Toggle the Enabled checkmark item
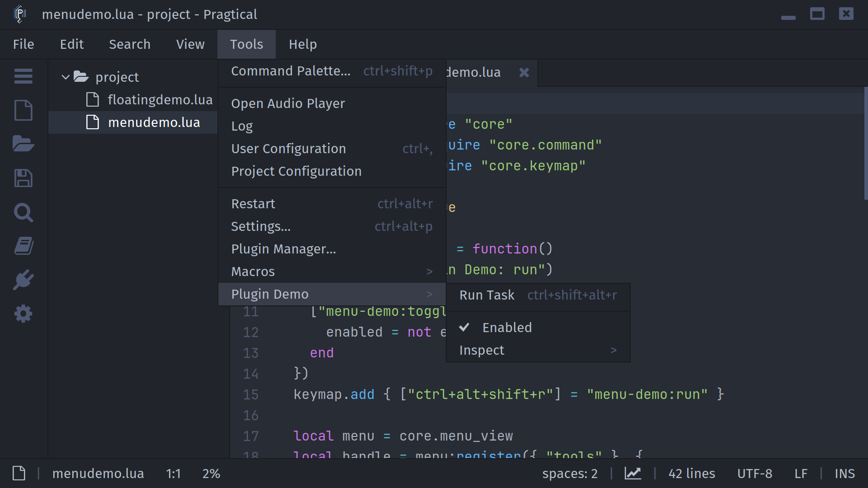Viewport: 868px width, 488px height. click(538, 328)
